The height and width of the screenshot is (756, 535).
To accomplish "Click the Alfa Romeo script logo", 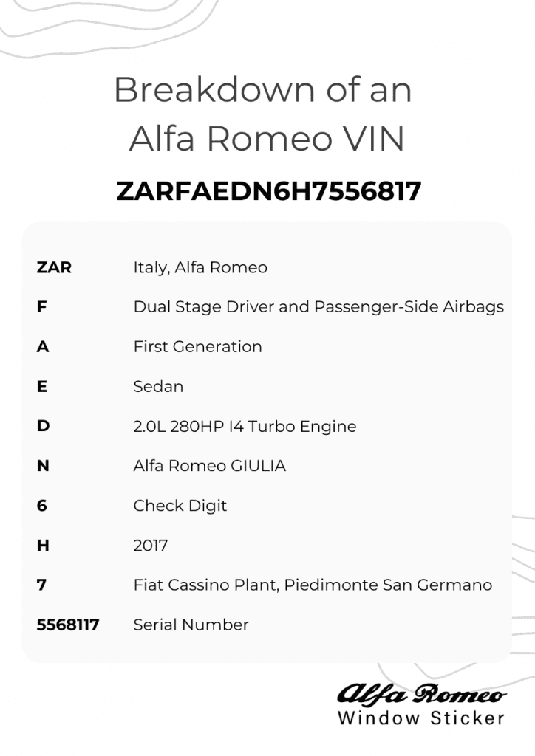I will 422,694.
